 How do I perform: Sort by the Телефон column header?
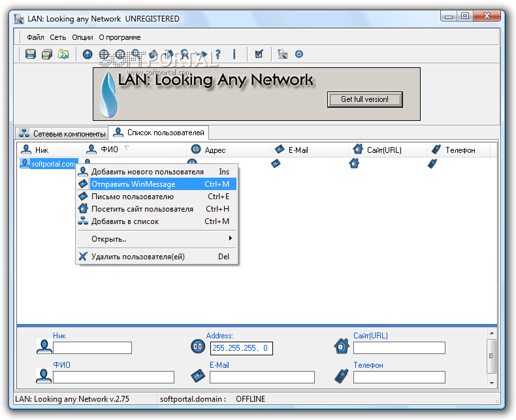[459, 150]
